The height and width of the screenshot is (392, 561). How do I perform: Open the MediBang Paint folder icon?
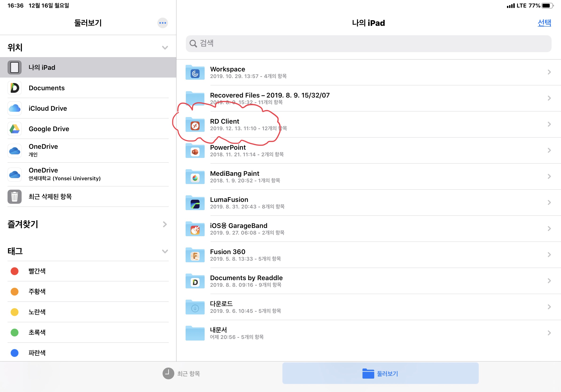click(195, 177)
